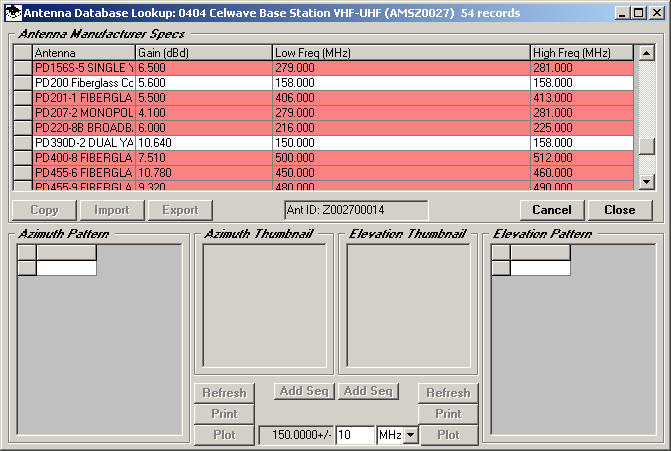Click the Elevation Thumbnail preview area
This screenshot has height=451, width=671.
(x=408, y=306)
